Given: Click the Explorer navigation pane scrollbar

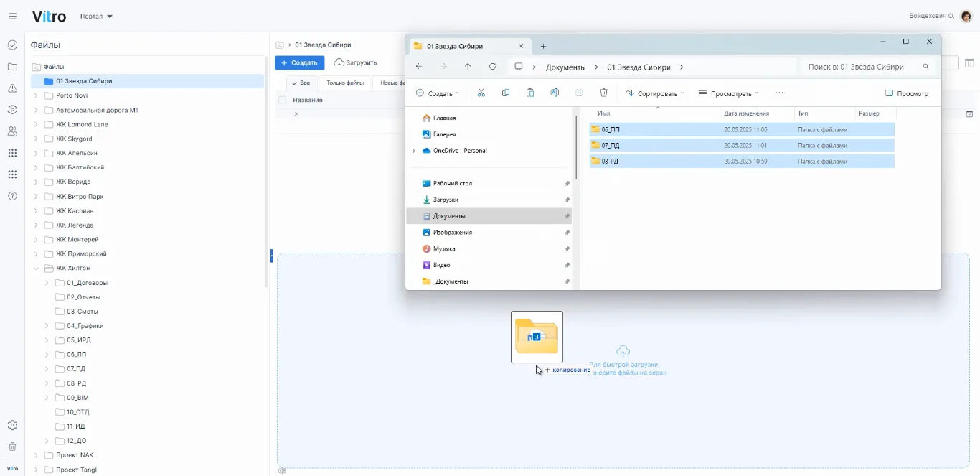Looking at the screenshot, I should coord(575,147).
